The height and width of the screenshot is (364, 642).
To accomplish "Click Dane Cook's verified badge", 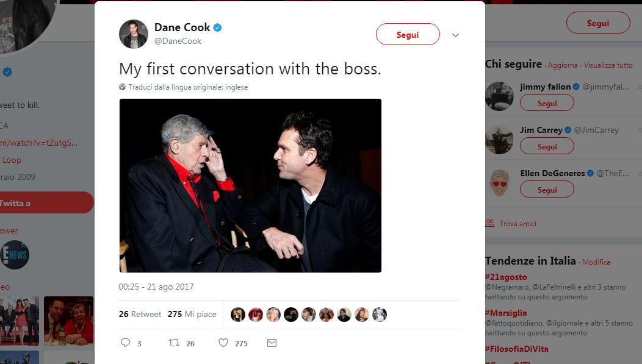I will coord(217,27).
